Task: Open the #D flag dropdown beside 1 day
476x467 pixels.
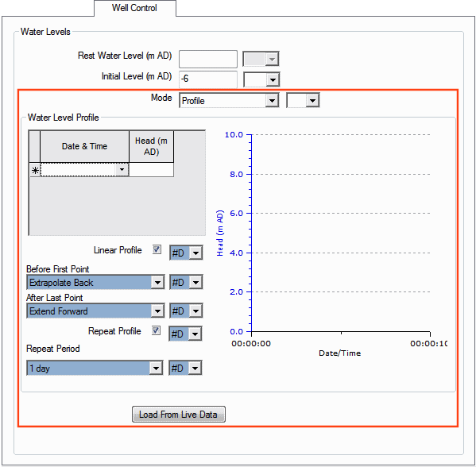Action: 185,368
